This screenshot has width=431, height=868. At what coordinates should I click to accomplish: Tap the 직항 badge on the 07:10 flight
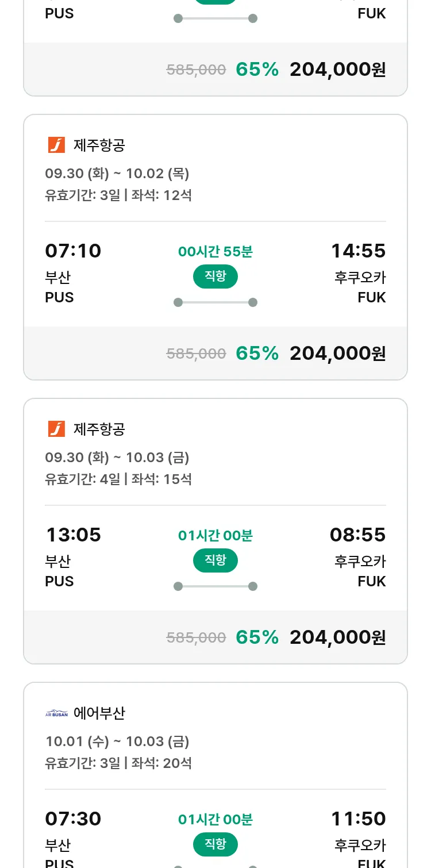coord(215,276)
